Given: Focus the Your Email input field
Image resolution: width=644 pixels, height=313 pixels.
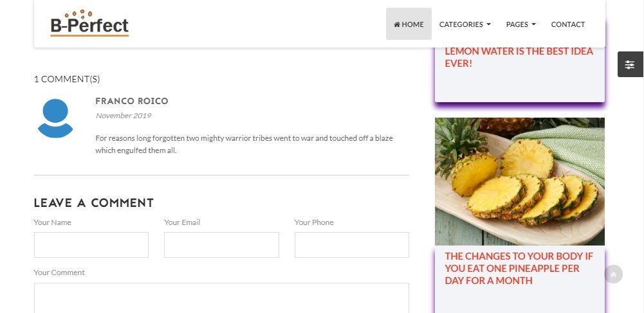Looking at the screenshot, I should [x=221, y=245].
